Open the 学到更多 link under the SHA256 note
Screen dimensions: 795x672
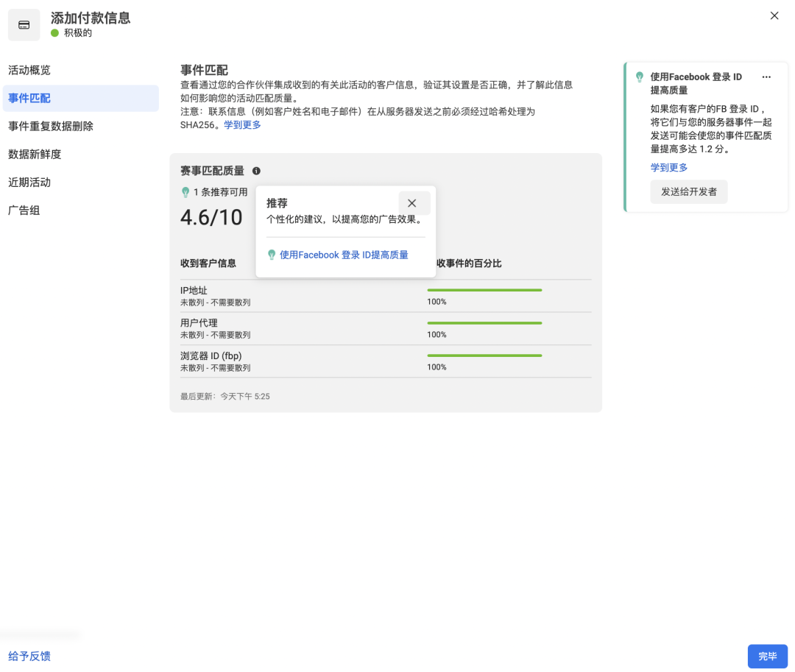click(242, 124)
